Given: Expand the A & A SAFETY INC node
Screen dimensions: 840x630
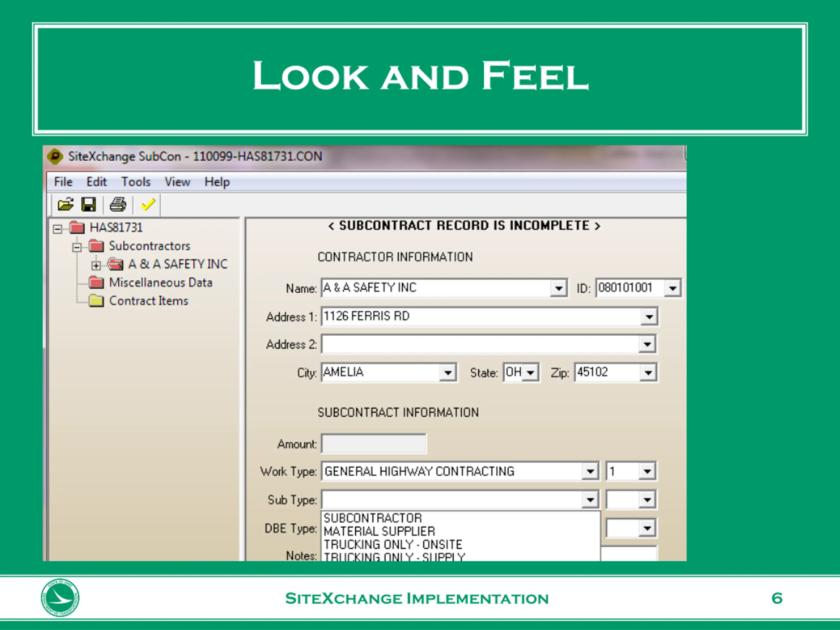Looking at the screenshot, I should (x=96, y=265).
